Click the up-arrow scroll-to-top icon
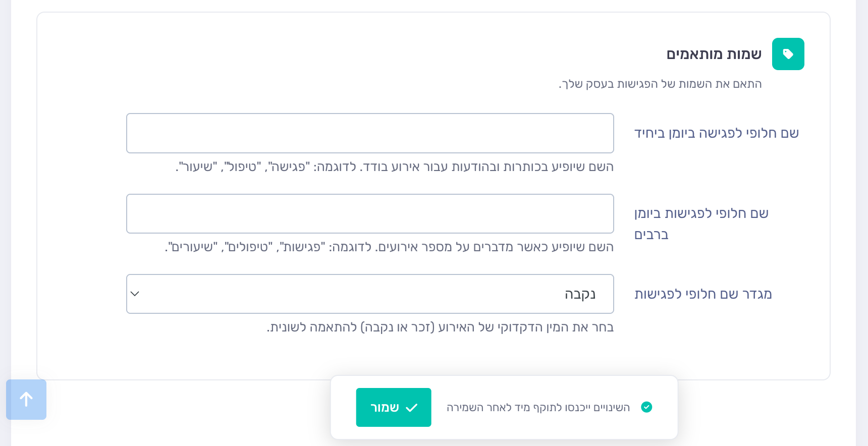Viewport: 868px width, 446px height. (26, 400)
